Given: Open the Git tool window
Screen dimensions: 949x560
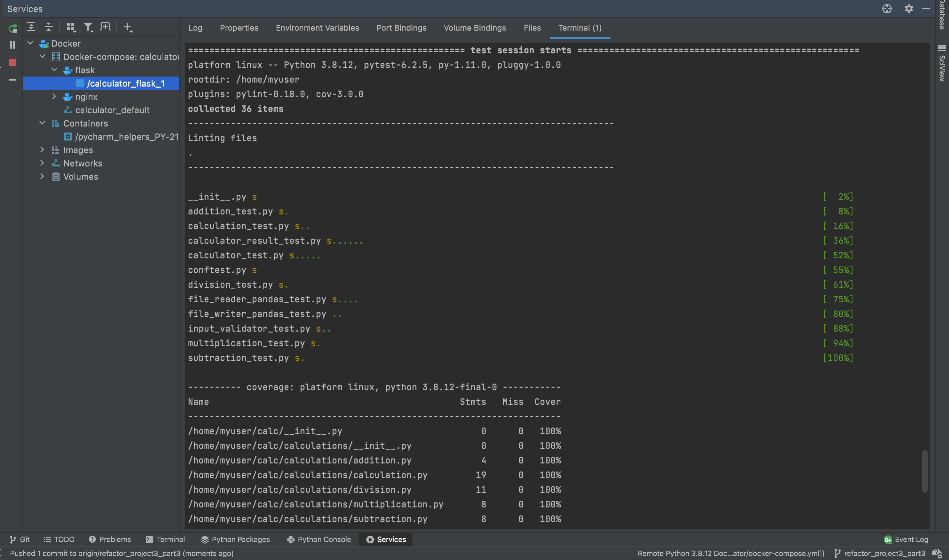Looking at the screenshot, I should (x=20, y=539).
